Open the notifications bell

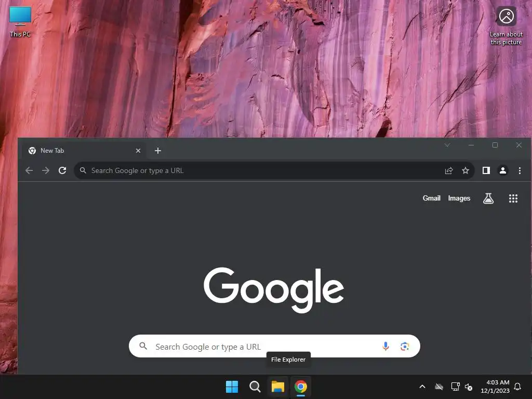[517, 387]
